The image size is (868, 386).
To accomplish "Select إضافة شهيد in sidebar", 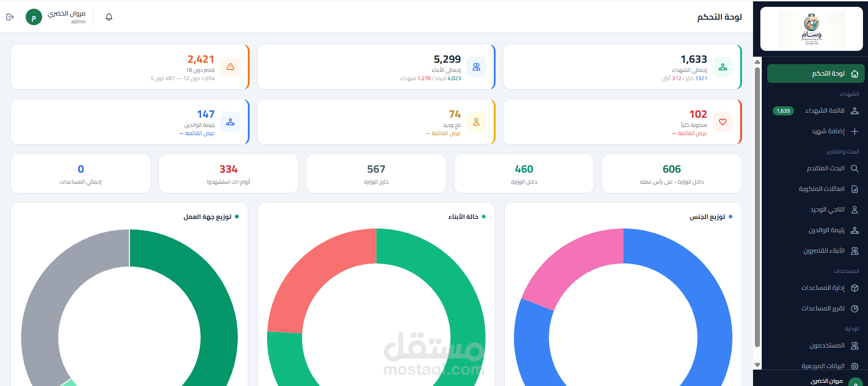I will coord(816,131).
